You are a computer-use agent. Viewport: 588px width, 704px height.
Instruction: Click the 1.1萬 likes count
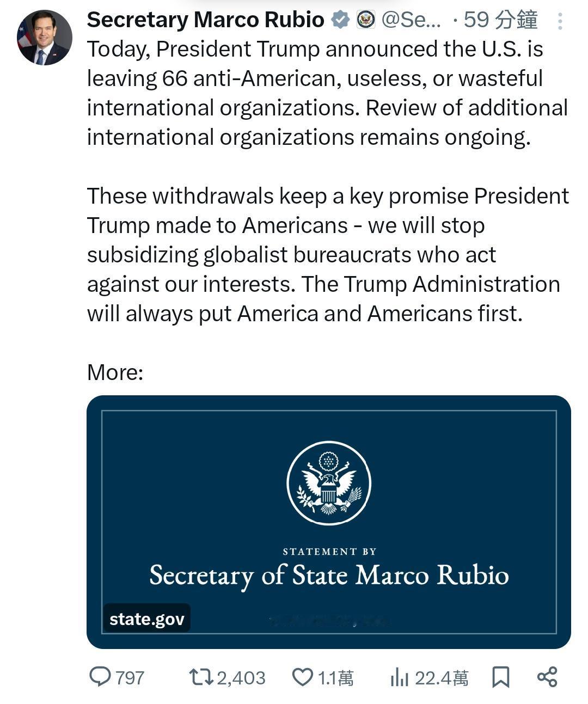click(x=335, y=678)
